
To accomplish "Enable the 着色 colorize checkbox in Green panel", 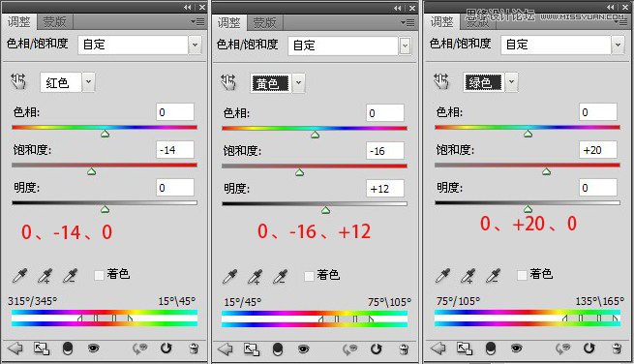I will [x=522, y=276].
